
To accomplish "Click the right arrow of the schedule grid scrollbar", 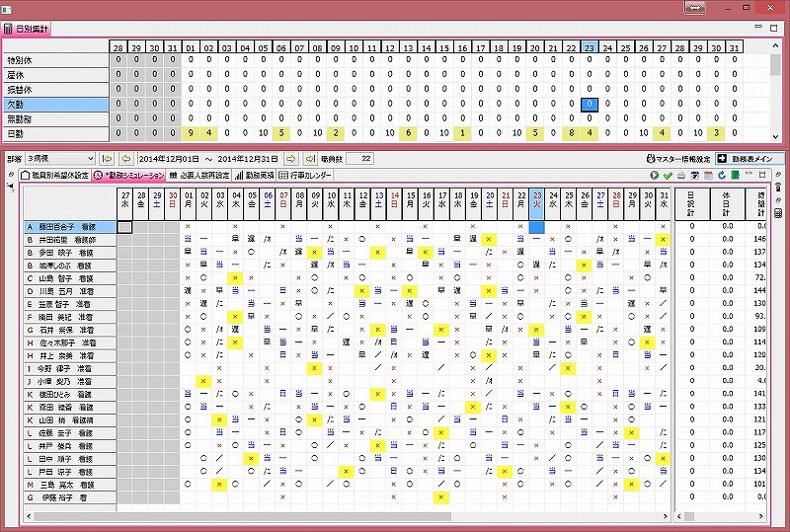I will tap(665, 516).
